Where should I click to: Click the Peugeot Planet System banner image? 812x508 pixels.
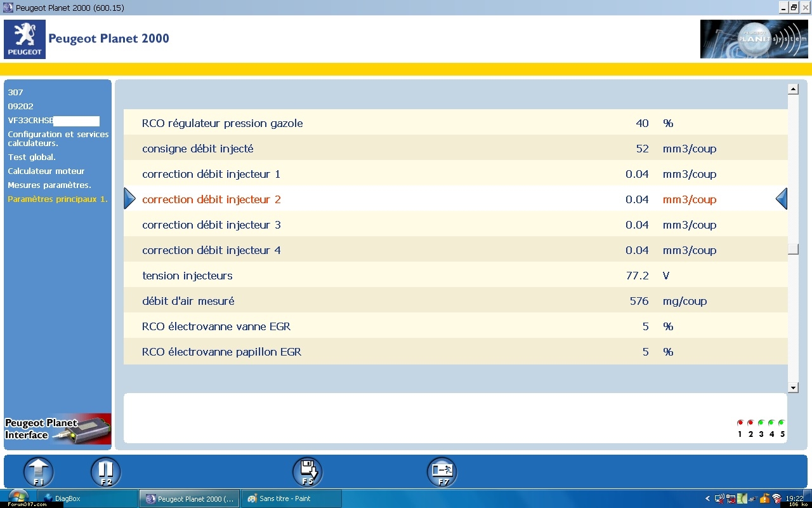coord(754,39)
